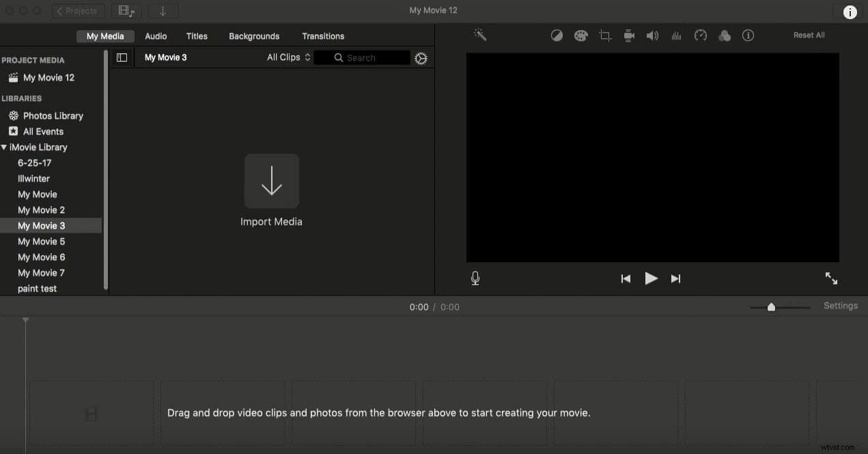Skip to next clip
Viewport: 868px width, 454px height.
(675, 279)
